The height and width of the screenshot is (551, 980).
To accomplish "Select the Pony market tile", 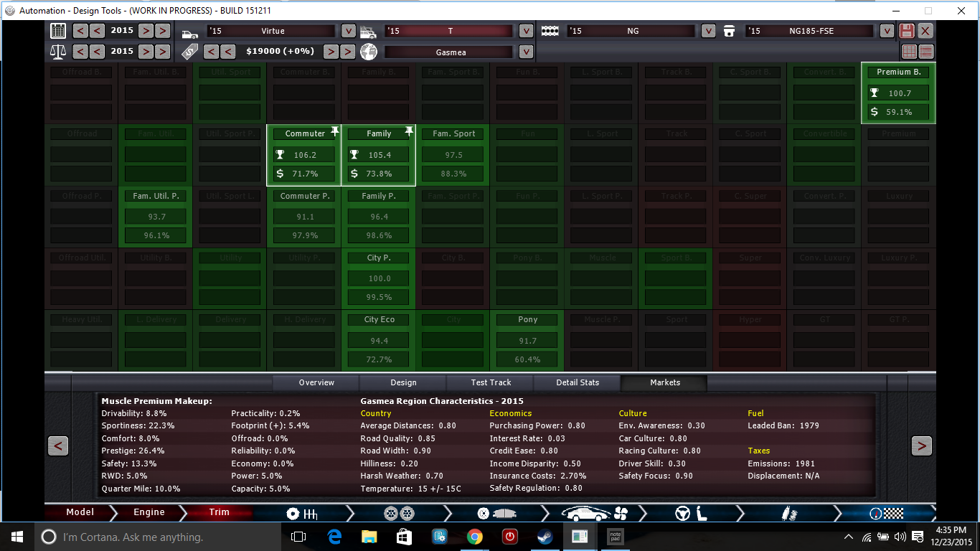I will (x=527, y=340).
